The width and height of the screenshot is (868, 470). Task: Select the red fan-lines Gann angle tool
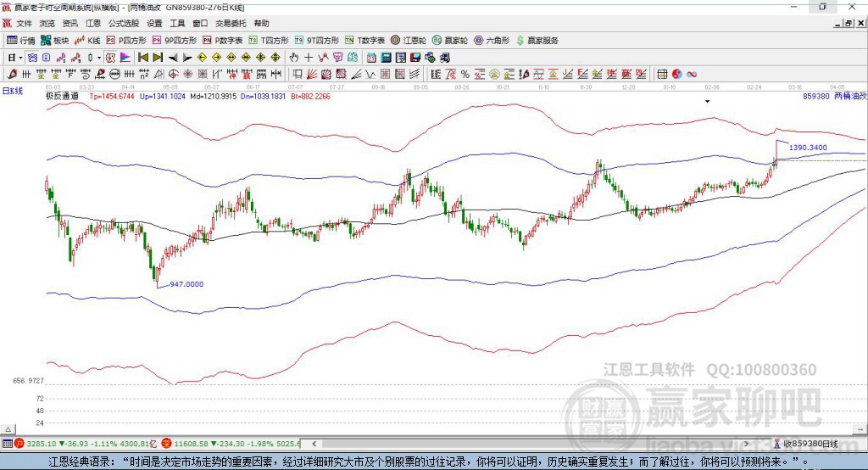pos(312,75)
